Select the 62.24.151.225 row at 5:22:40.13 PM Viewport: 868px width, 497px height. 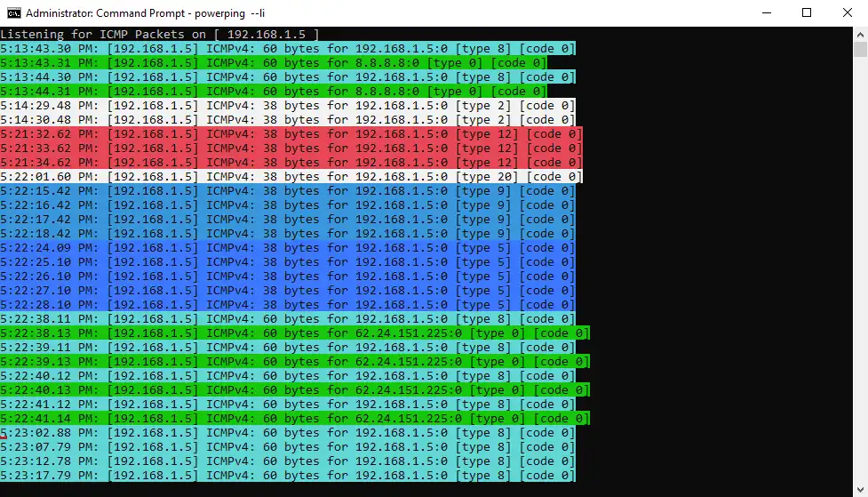pos(295,390)
